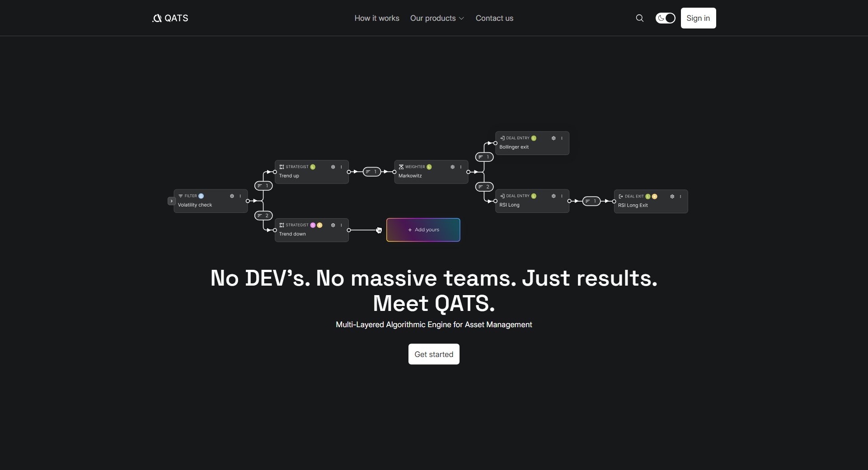Open settings gear on the Markowitz weighter node
The width and height of the screenshot is (868, 470).
click(452, 167)
